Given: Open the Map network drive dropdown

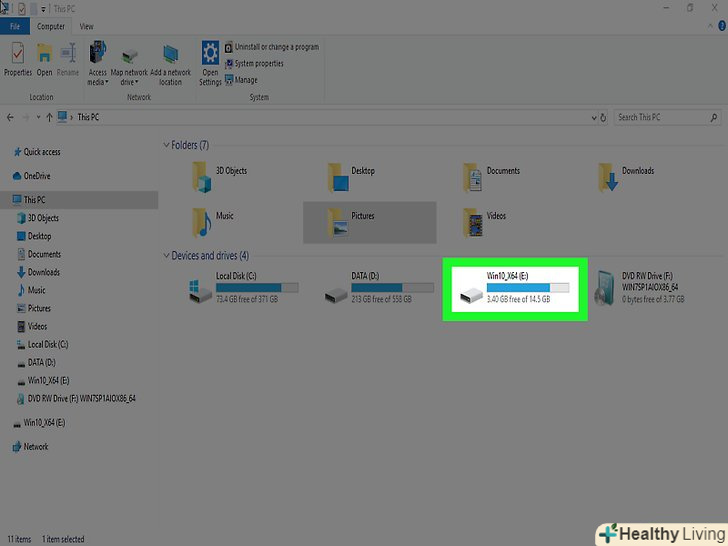Looking at the screenshot, I should (129, 67).
